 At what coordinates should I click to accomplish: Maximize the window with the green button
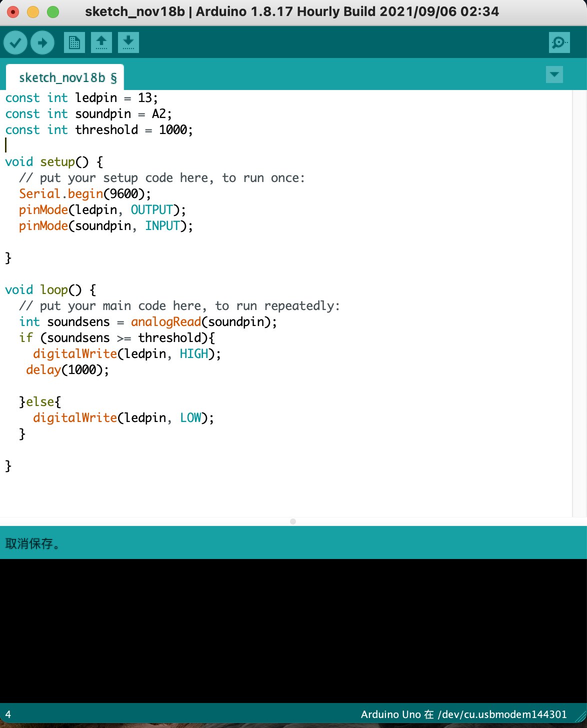click(x=53, y=12)
